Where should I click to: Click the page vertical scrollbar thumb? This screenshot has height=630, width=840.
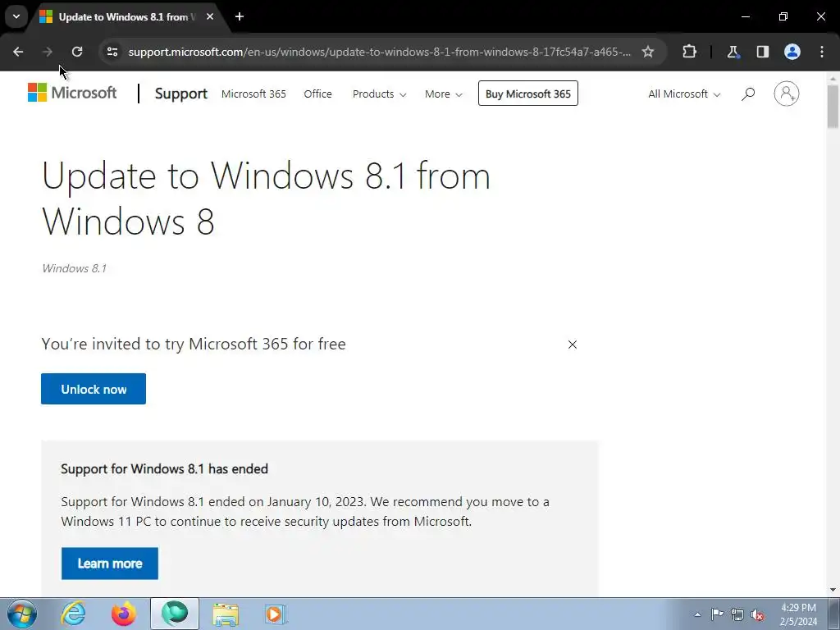point(833,105)
